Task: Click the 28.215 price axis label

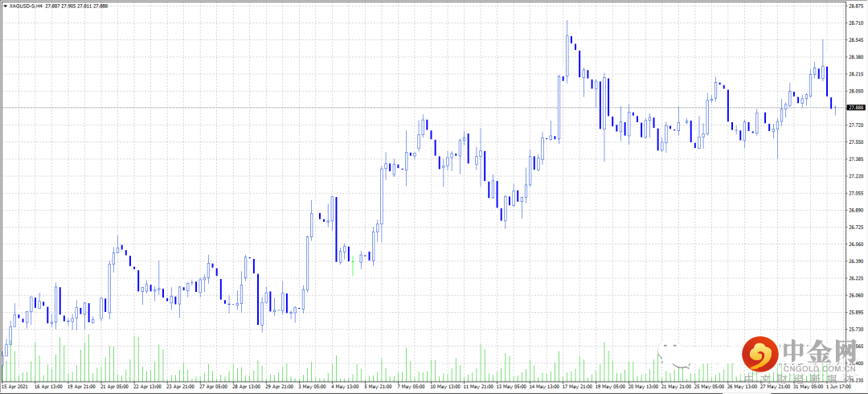Action: click(855, 74)
